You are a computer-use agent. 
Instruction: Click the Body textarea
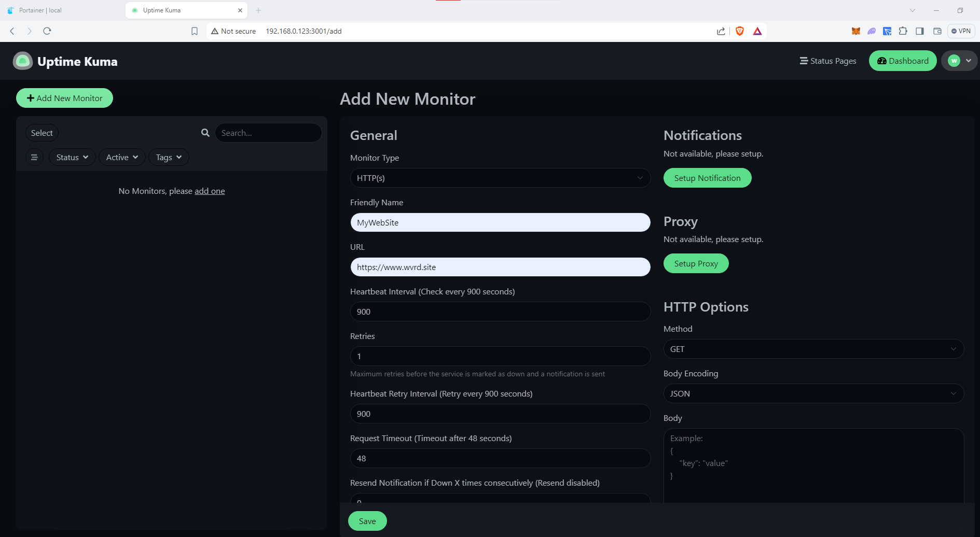(813, 465)
